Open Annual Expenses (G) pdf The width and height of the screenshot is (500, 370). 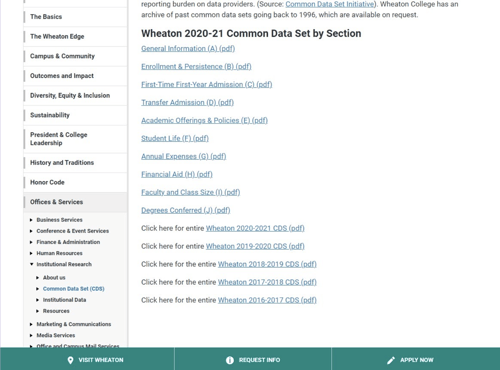click(183, 157)
